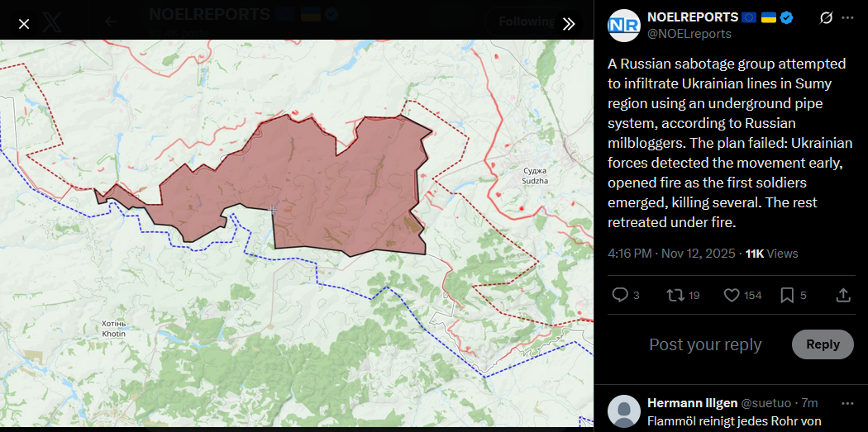Open Hermann Illgen's avatar

(624, 411)
